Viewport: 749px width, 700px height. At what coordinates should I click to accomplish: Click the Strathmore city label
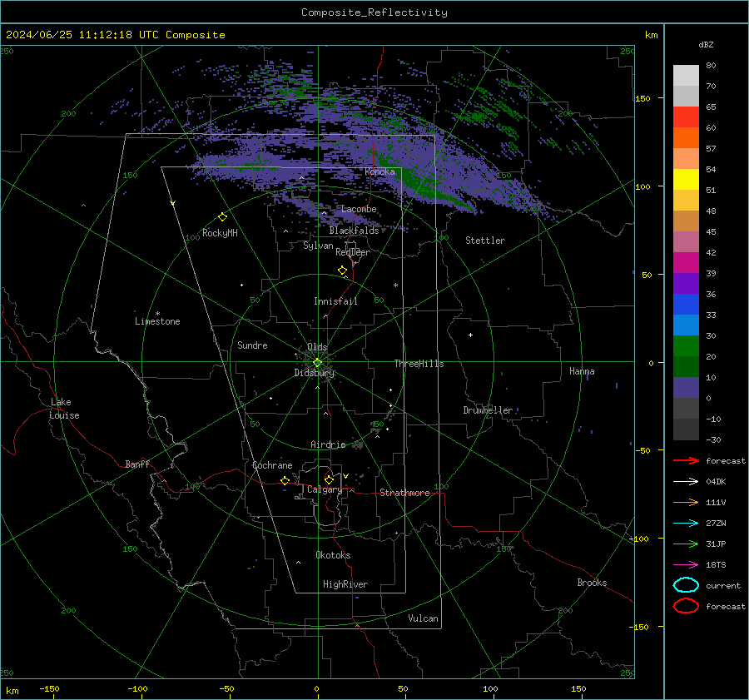pyautogui.click(x=404, y=493)
